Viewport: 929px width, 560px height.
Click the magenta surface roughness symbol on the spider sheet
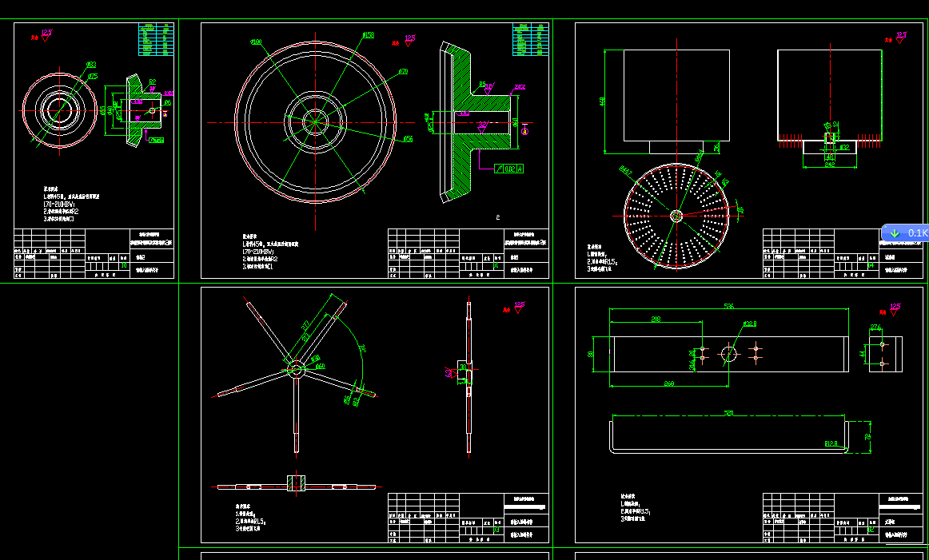(519, 307)
